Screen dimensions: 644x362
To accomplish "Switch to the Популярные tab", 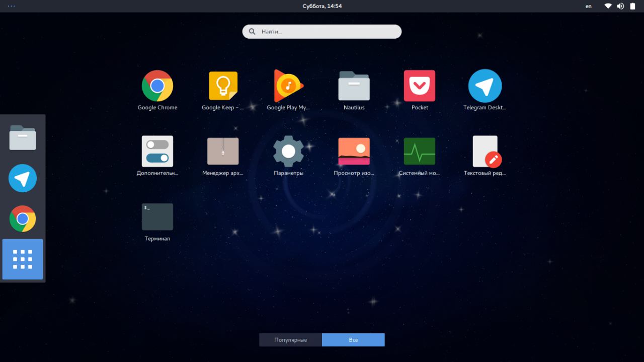I will (291, 340).
